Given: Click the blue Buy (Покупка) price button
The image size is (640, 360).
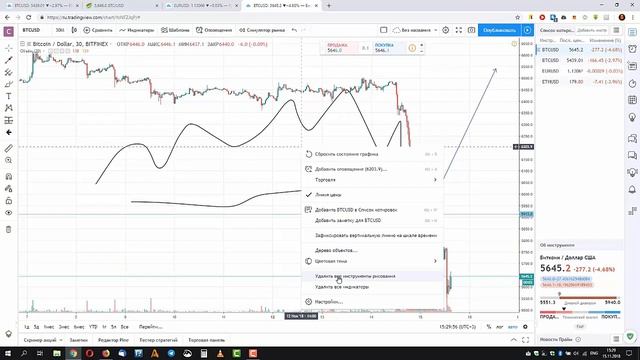Looking at the screenshot, I should pyautogui.click(x=387, y=48).
